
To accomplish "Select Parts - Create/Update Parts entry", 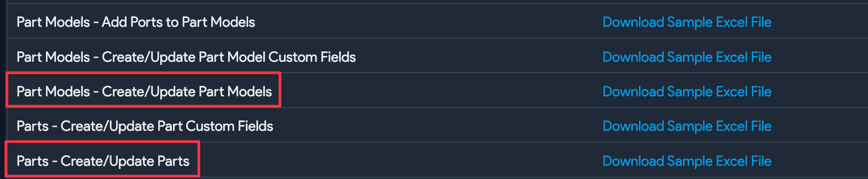I will [x=103, y=161].
